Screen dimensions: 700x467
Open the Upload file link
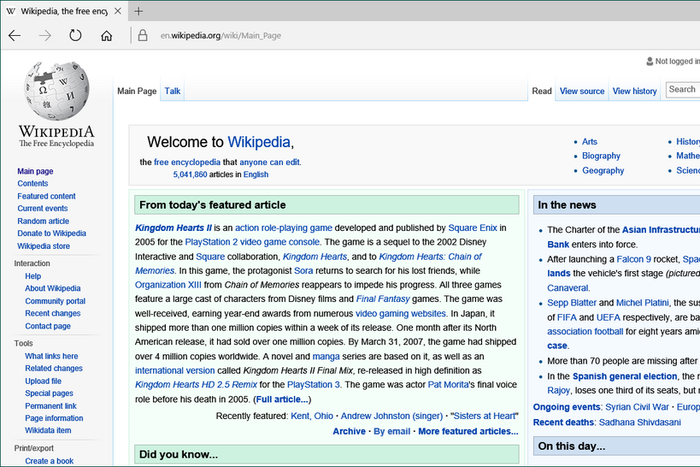pyautogui.click(x=43, y=381)
